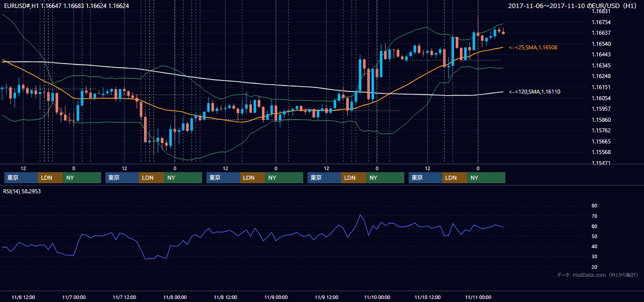The image size is (644, 302).
Task: Select the RSI(14) 58.2953 indicator label
Action: point(22,191)
